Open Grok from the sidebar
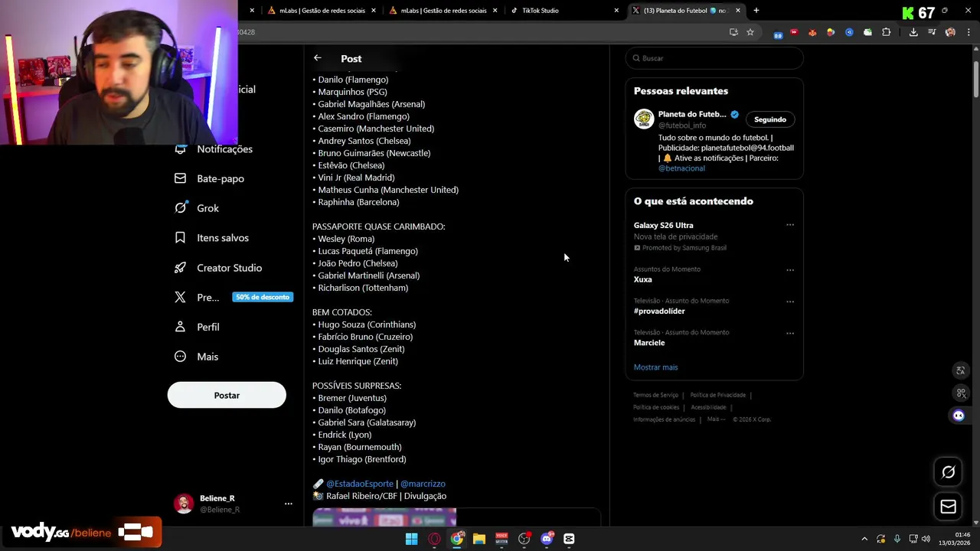This screenshot has width=980, height=551. (x=197, y=208)
